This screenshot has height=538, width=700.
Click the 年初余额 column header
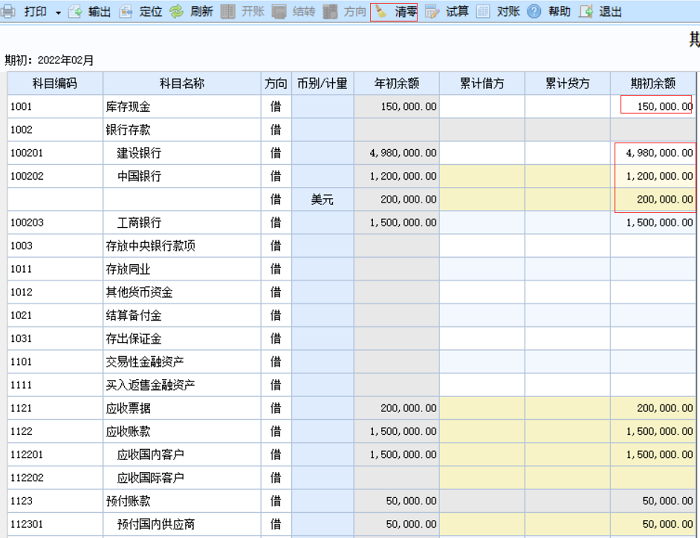point(396,83)
